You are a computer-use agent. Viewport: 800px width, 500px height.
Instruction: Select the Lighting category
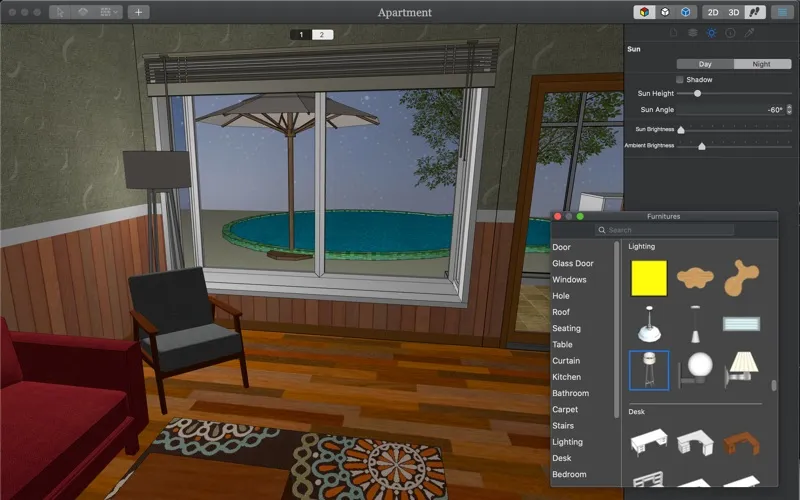click(x=567, y=442)
